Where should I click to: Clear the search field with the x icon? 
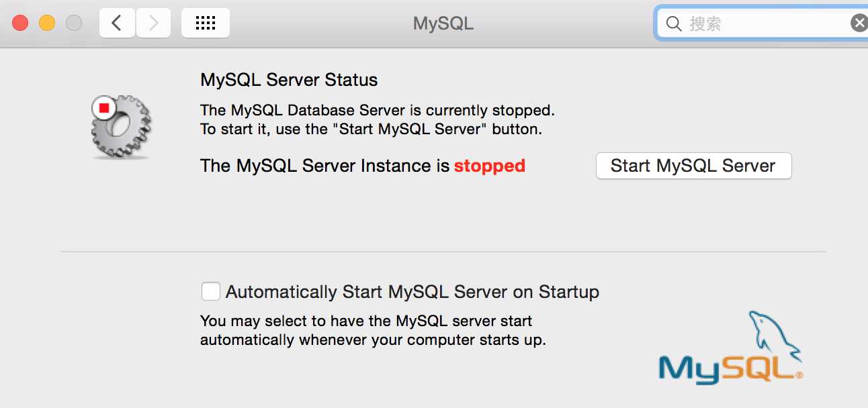pos(859,23)
